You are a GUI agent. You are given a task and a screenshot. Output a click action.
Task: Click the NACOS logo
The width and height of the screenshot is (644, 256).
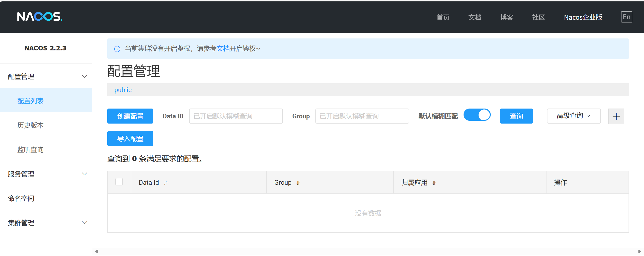click(40, 17)
